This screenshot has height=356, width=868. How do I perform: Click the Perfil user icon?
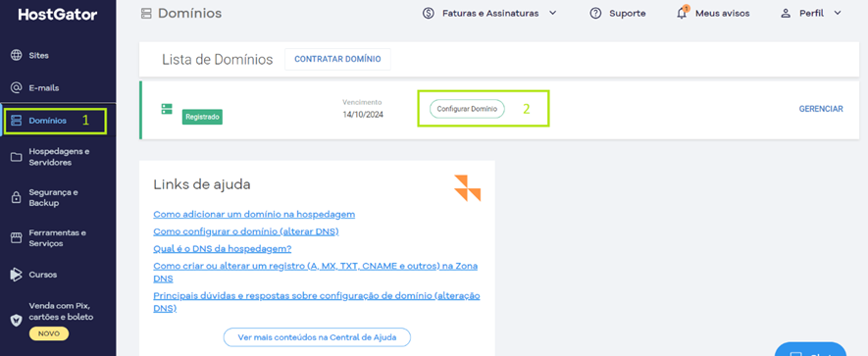[786, 14]
